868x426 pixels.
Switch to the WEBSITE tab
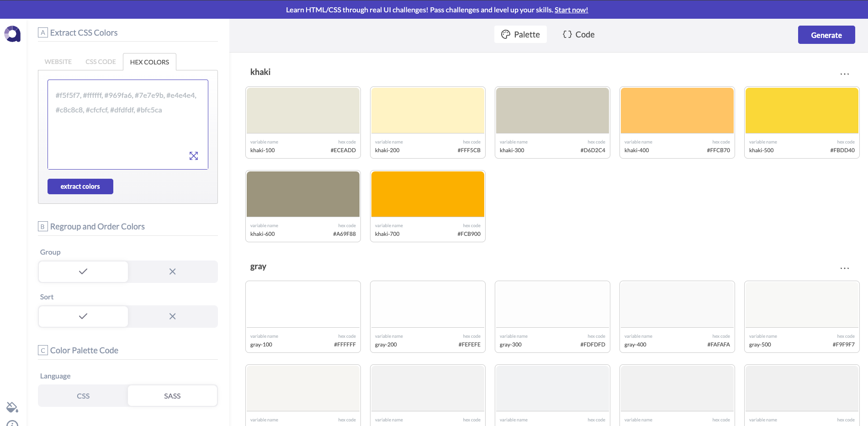[58, 62]
